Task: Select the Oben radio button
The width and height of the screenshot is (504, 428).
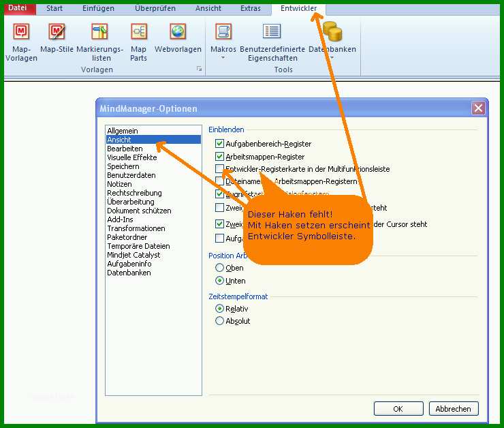Action: tap(219, 268)
